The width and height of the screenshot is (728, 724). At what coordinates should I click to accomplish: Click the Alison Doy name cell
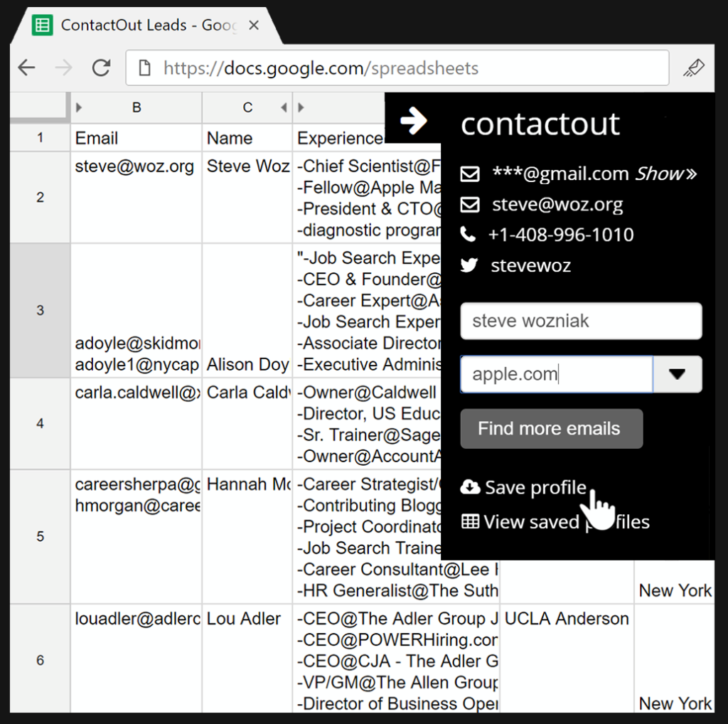click(x=247, y=310)
